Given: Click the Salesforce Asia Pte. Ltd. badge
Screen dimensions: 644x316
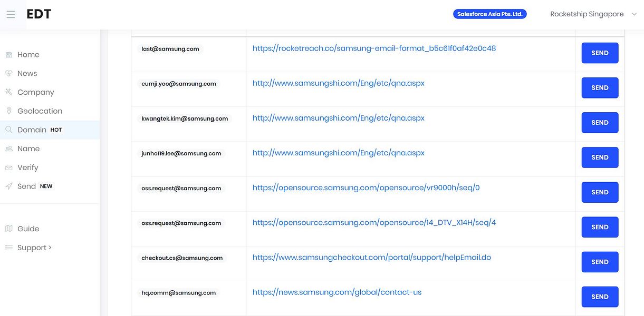Looking at the screenshot, I should coord(489,14).
